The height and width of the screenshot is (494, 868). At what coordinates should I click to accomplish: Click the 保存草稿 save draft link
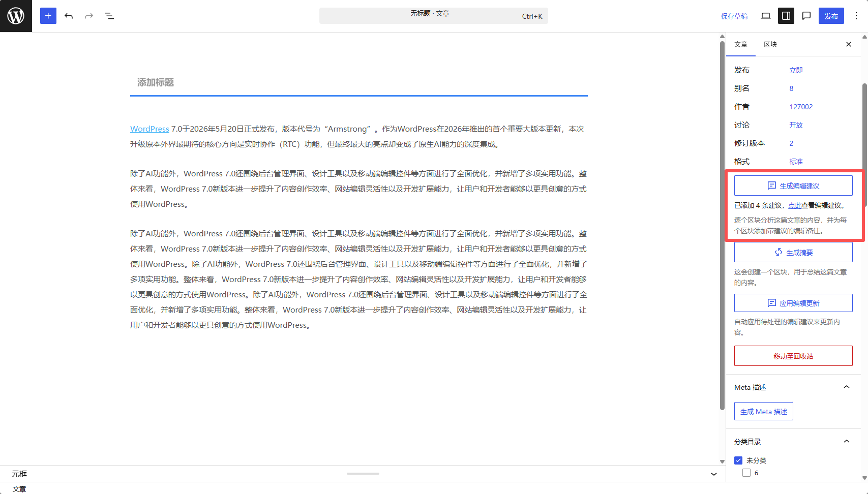click(x=734, y=16)
